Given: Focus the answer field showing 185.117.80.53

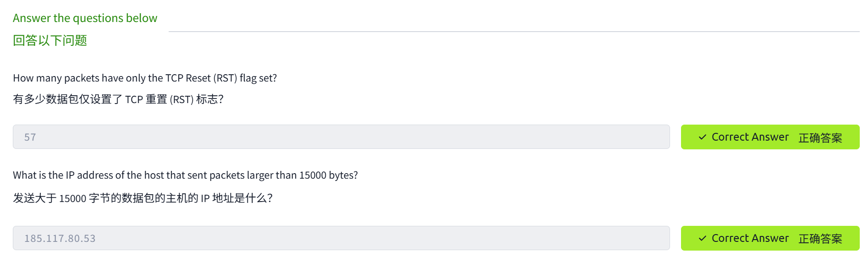Looking at the screenshot, I should [341, 238].
